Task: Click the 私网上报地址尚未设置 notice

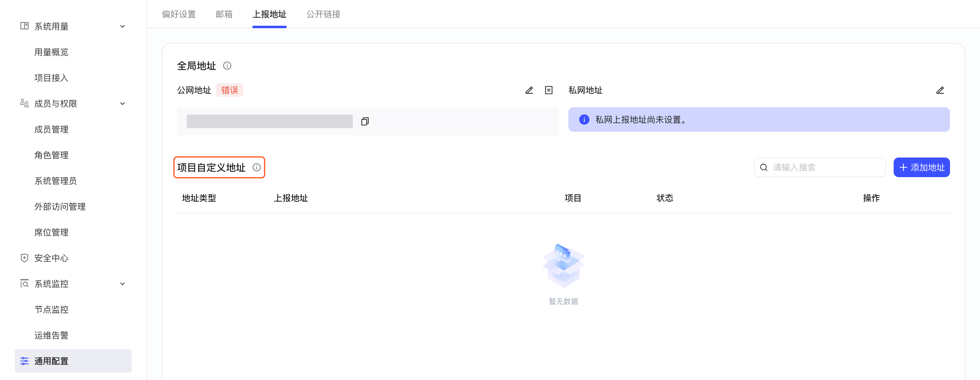Action: point(759,120)
